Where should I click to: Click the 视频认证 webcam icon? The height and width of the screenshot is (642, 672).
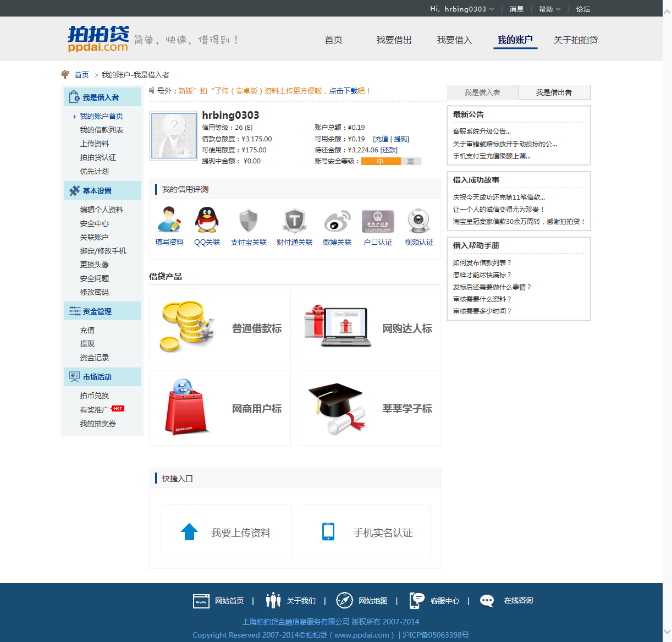coord(418,221)
